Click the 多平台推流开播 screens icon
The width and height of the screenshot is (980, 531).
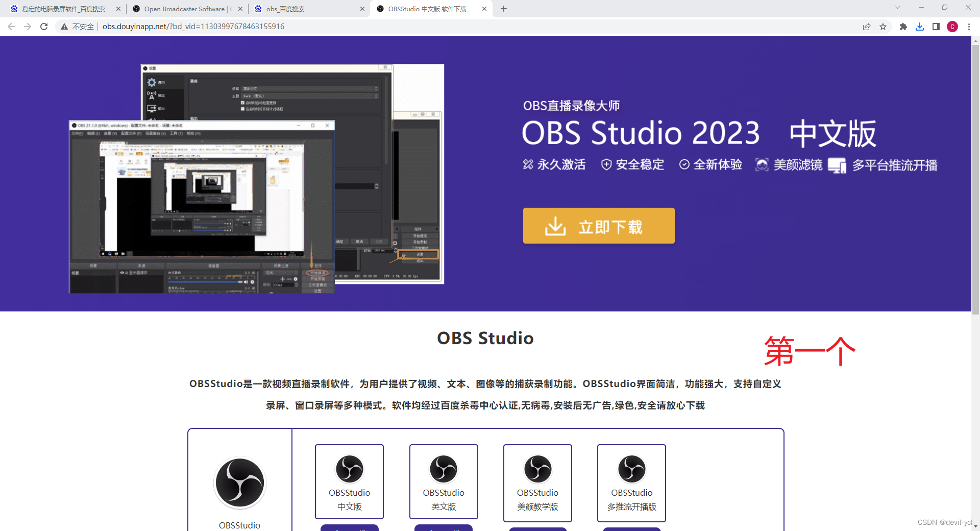click(837, 164)
